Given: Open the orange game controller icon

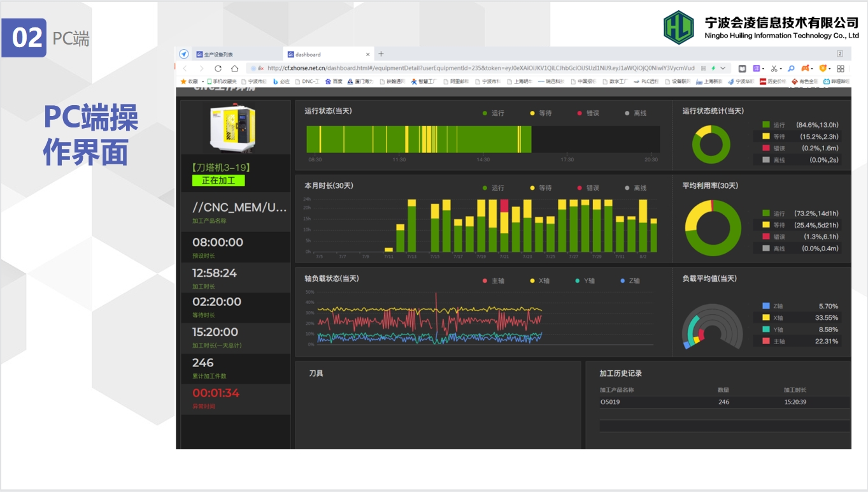Looking at the screenshot, I should pos(805,68).
